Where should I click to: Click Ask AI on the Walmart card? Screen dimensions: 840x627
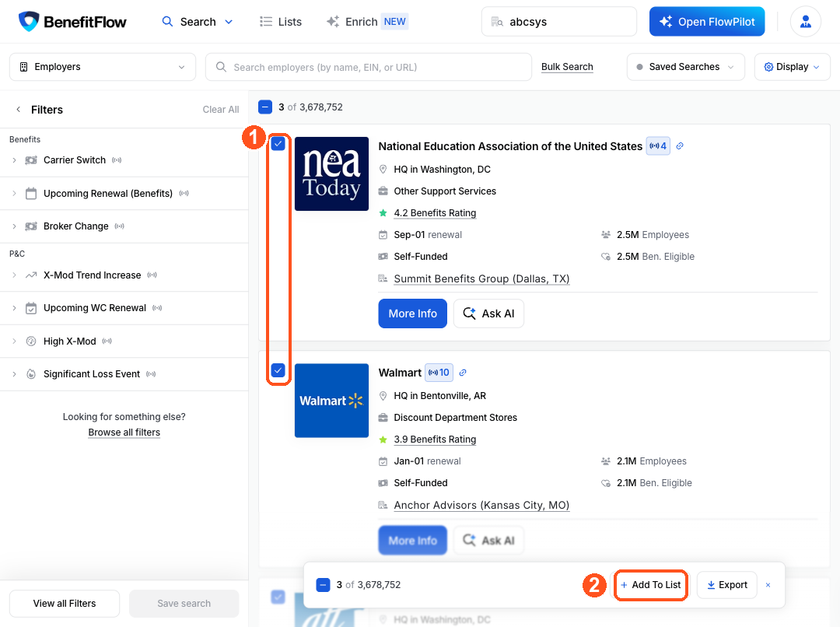pos(488,540)
